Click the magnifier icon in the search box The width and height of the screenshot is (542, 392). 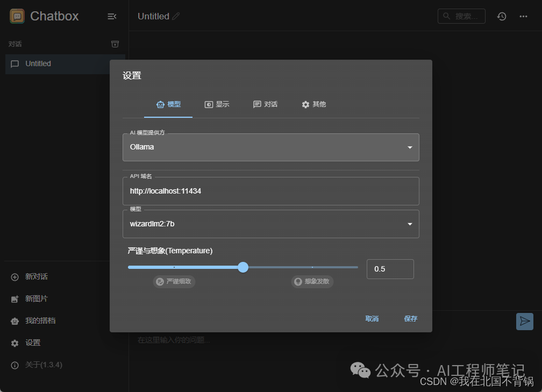[x=447, y=16]
